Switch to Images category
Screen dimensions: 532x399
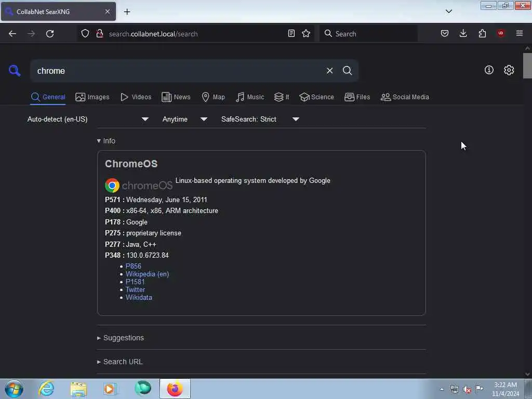click(92, 97)
